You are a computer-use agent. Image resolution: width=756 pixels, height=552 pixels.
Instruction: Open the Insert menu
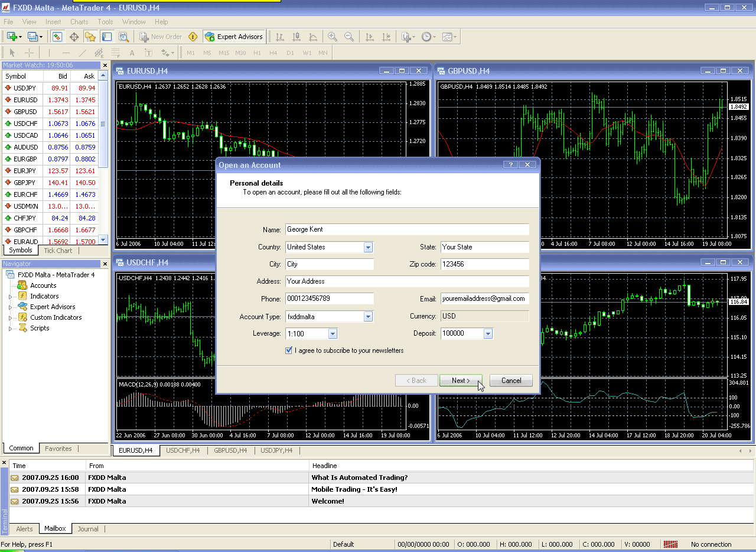(x=53, y=22)
